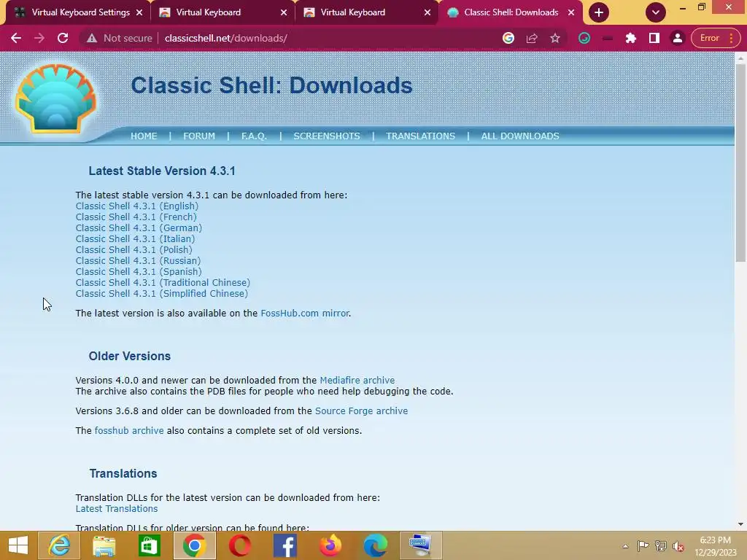Click the scrollbar down arrow
This screenshot has width=747, height=560.
740,524
